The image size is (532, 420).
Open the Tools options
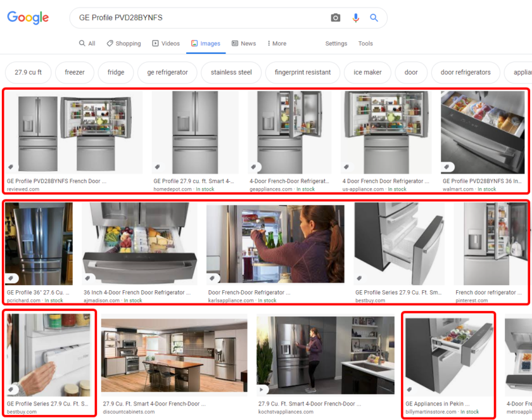click(x=365, y=44)
